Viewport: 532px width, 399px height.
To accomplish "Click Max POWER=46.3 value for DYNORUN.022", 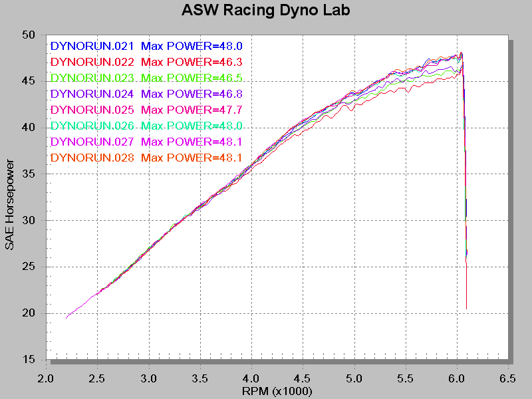I will 192,63.
